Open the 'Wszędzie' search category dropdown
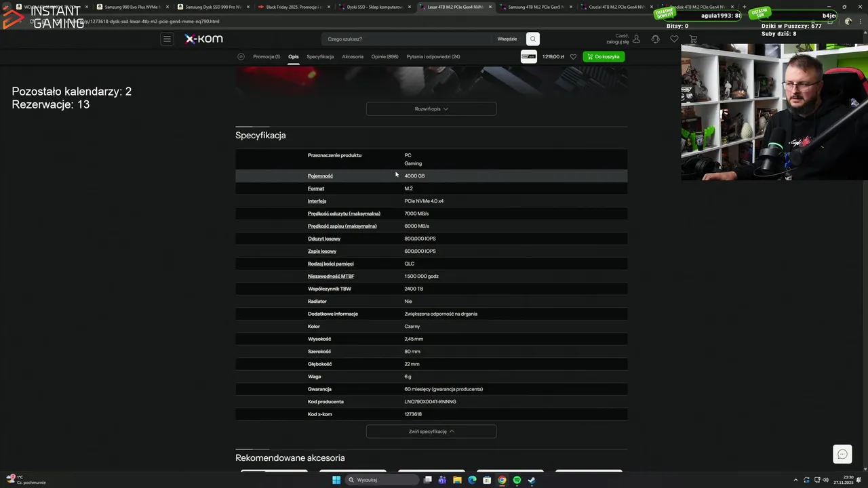Screen dimensions: 868x488 (507, 39)
